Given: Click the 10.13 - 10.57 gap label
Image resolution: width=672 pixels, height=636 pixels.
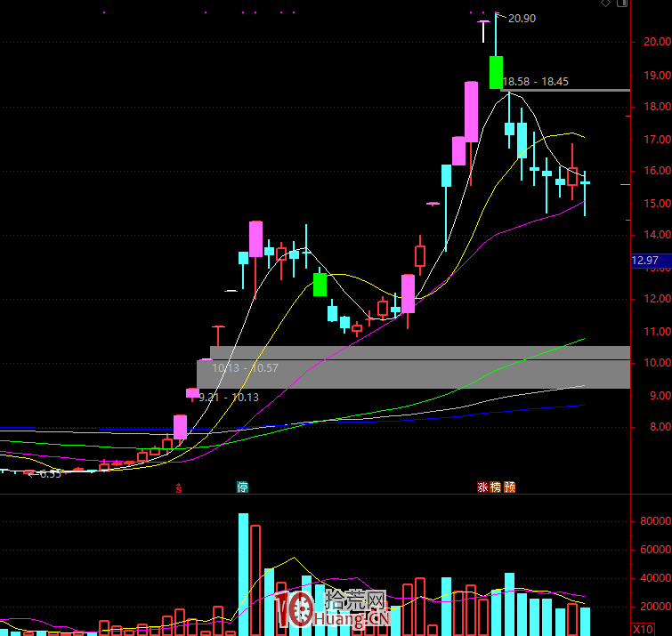Looking at the screenshot, I should point(245,368).
